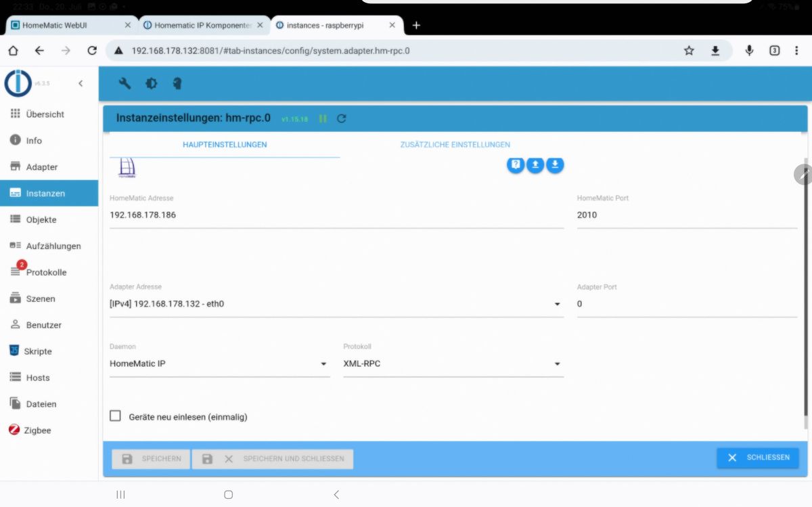Open the Info page

click(49, 141)
